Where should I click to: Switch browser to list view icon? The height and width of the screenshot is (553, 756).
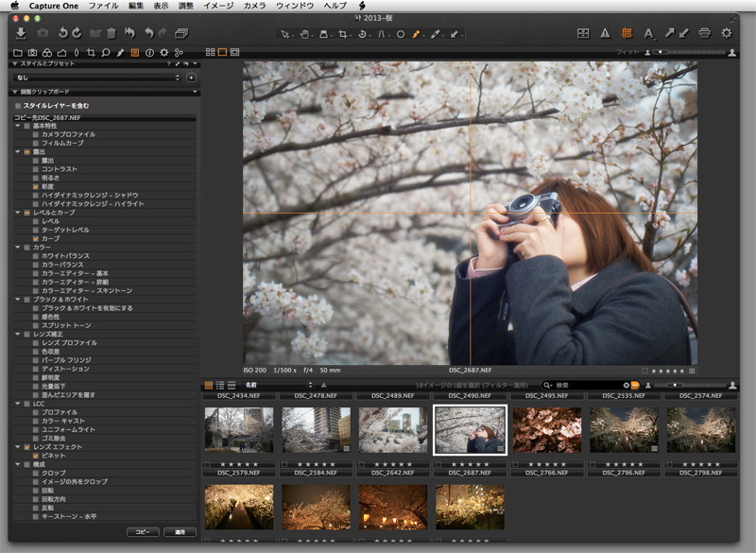click(219, 385)
